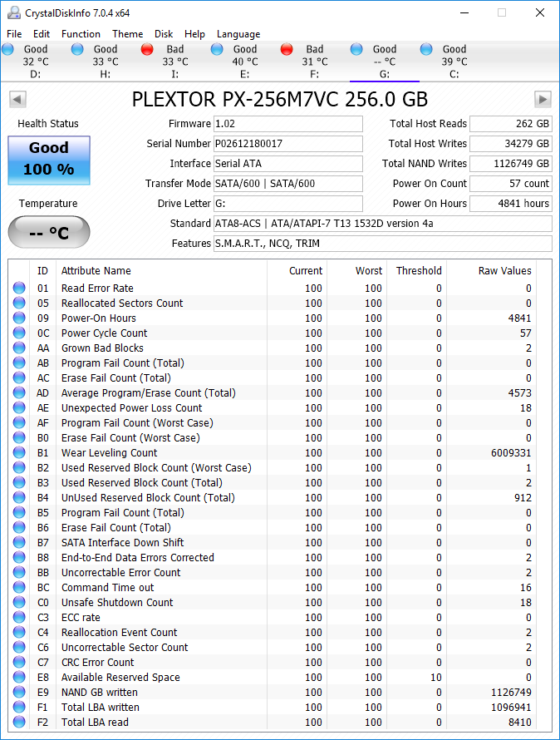Viewport: 560px width, 740px height.
Task: Click status icon of NAND GB written
Action: tap(19, 693)
